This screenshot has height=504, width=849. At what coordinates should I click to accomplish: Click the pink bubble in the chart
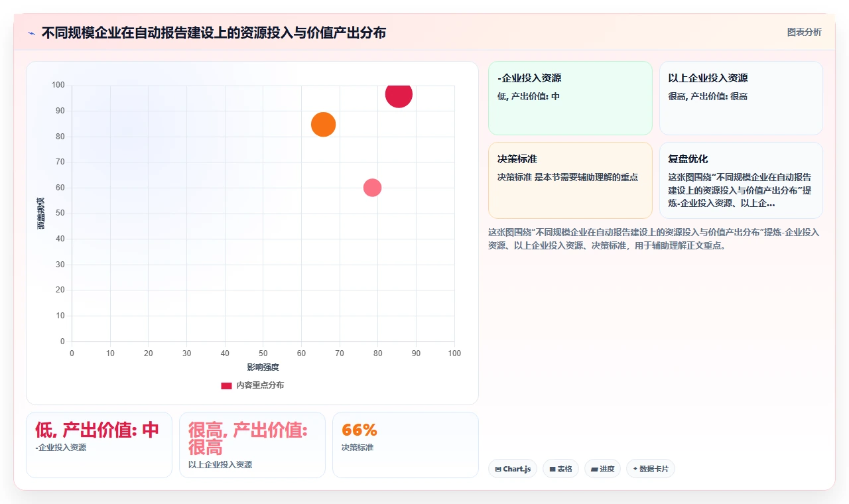point(373,188)
